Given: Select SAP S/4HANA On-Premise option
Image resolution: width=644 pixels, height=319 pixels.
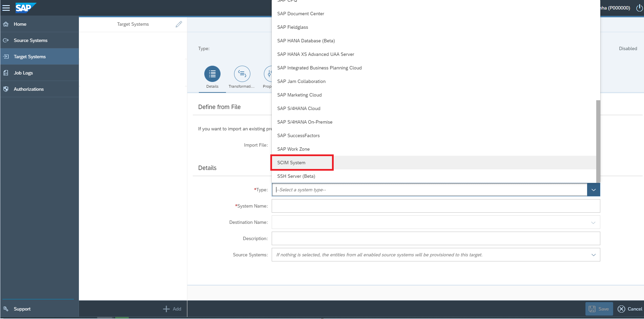Looking at the screenshot, I should (434, 122).
